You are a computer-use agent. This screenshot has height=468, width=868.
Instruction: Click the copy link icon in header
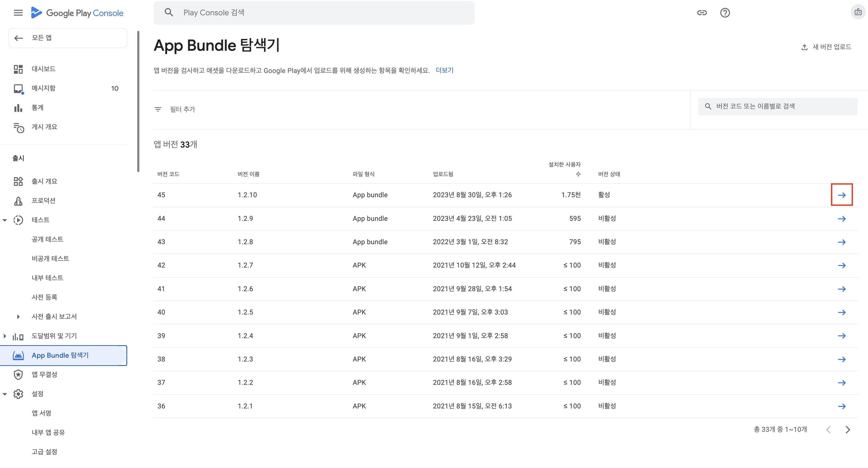pos(701,13)
